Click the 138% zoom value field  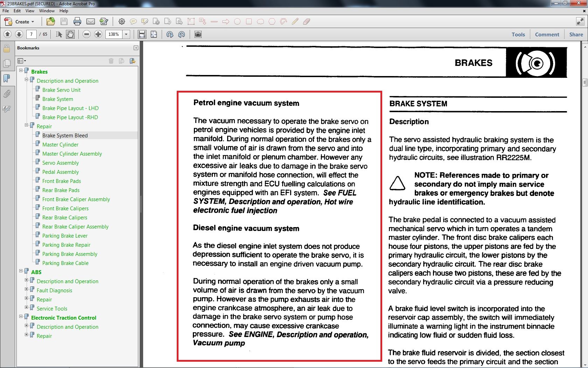tap(114, 34)
